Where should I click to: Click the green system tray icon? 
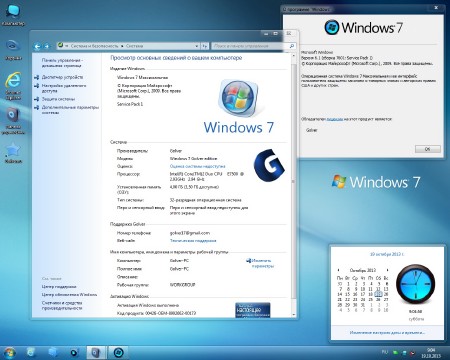[395, 352]
